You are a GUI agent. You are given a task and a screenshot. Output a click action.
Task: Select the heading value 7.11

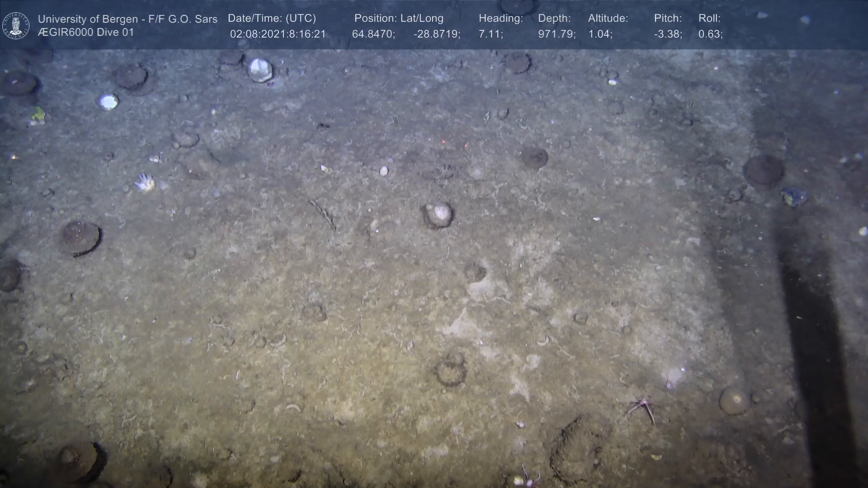(491, 34)
